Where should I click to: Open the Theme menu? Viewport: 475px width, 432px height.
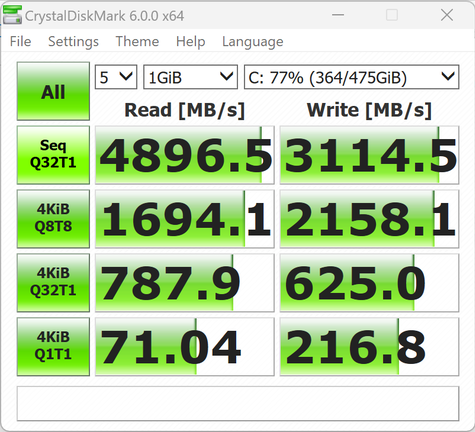(137, 41)
